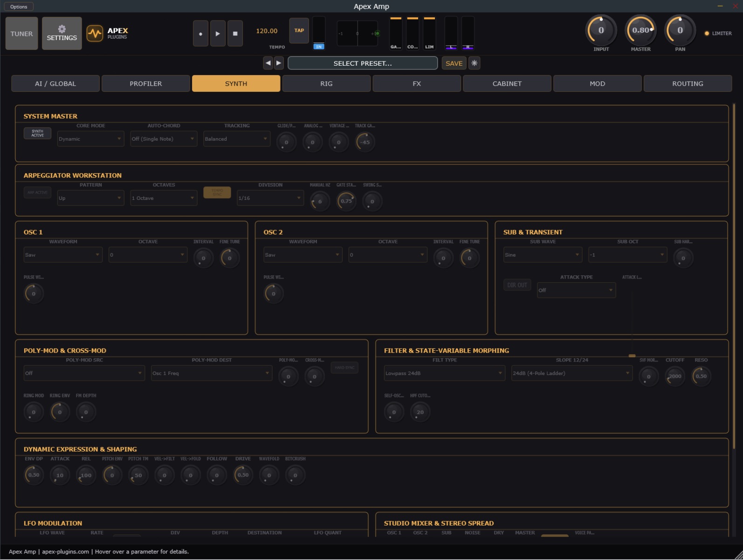Viewport: 743px width, 560px height.
Task: Click the filter Reso knob
Action: click(x=701, y=376)
